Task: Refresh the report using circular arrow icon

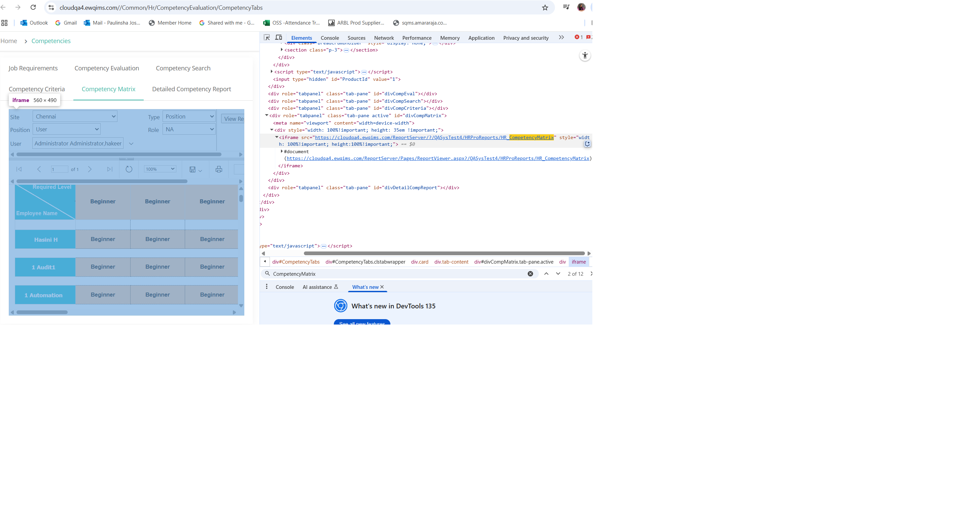Action: (x=129, y=169)
